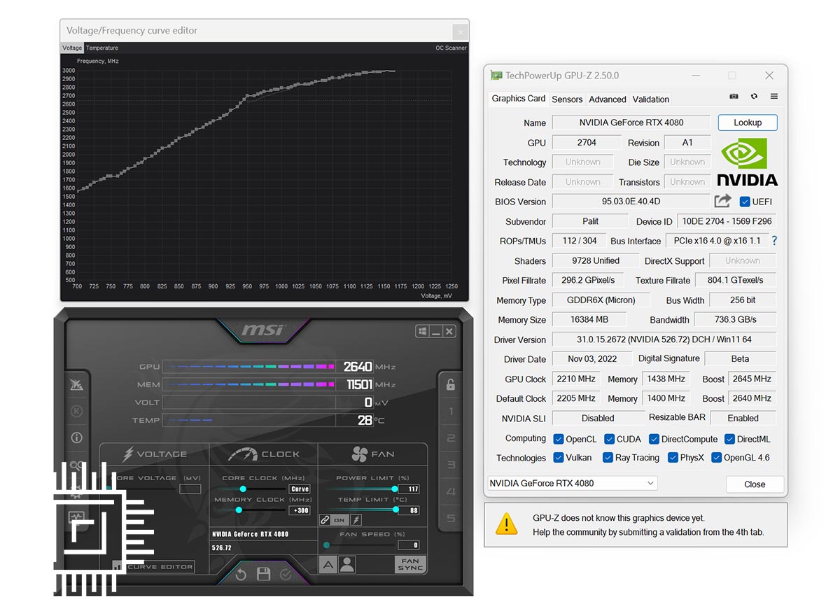Click the Afterburner Voltage lightning icon
This screenshot has width=840, height=616.
pos(128,454)
